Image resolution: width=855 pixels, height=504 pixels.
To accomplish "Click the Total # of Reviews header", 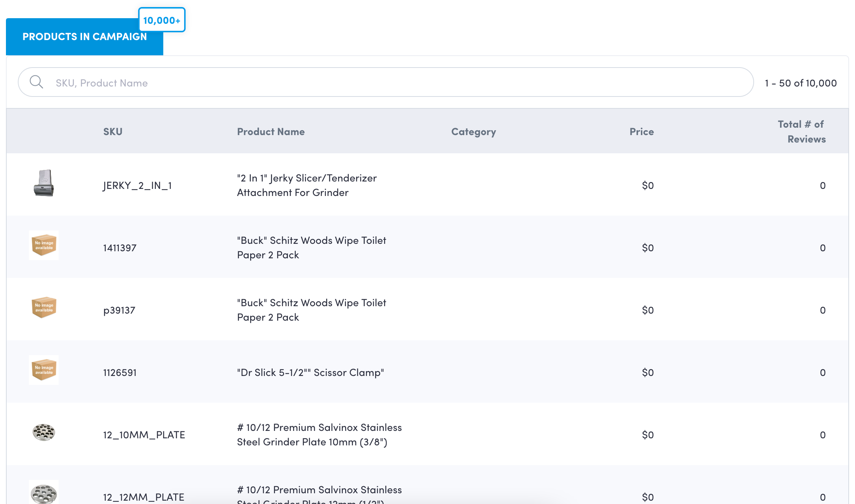I will (802, 132).
